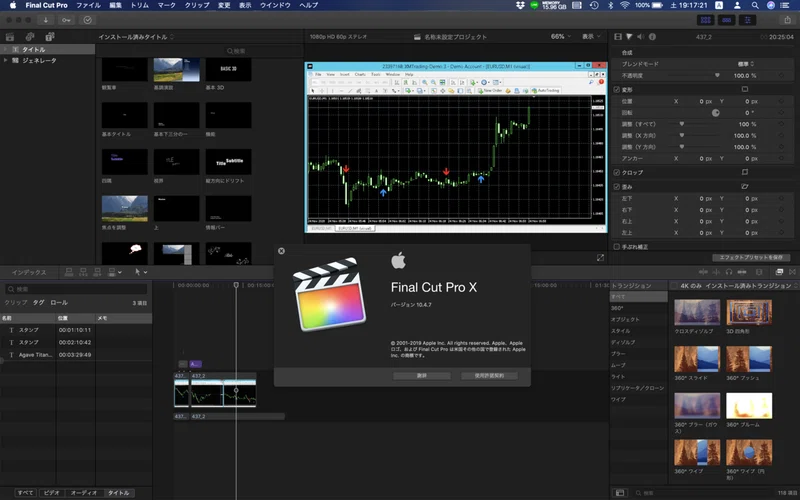This screenshot has height=500, width=800.
Task: Open the transitions browser icon
Action: (792, 272)
